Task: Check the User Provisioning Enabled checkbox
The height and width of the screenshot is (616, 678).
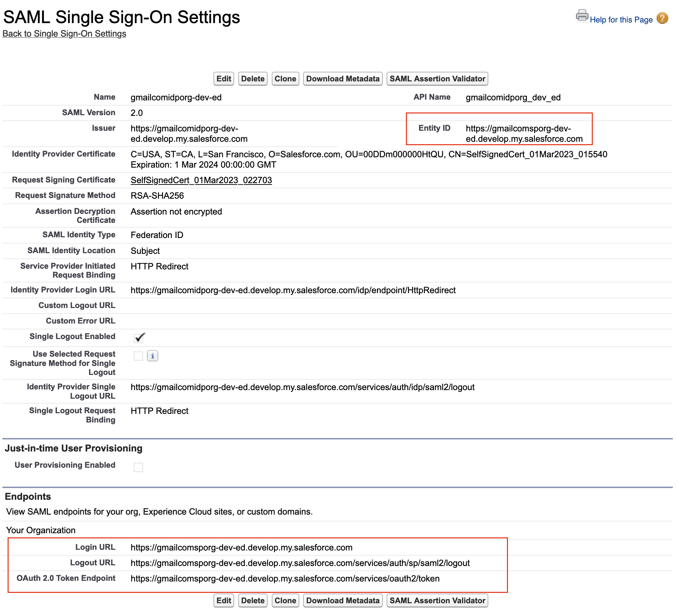Action: point(138,467)
